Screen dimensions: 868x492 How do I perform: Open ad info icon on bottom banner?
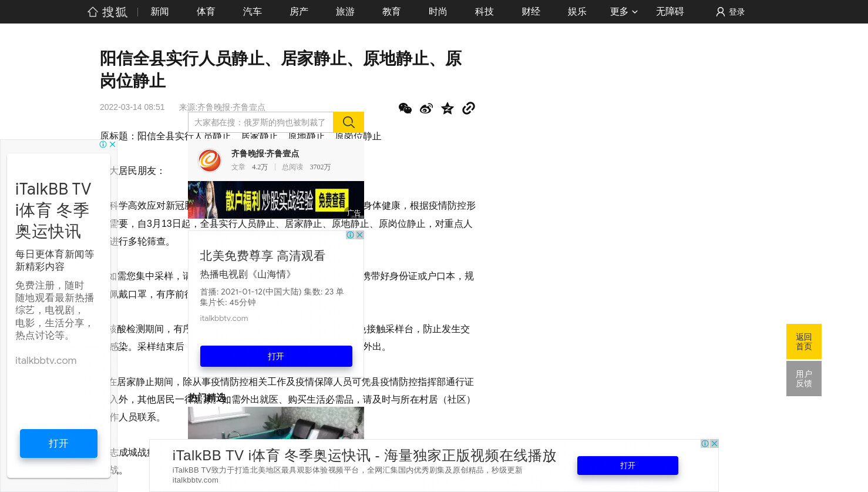705,443
